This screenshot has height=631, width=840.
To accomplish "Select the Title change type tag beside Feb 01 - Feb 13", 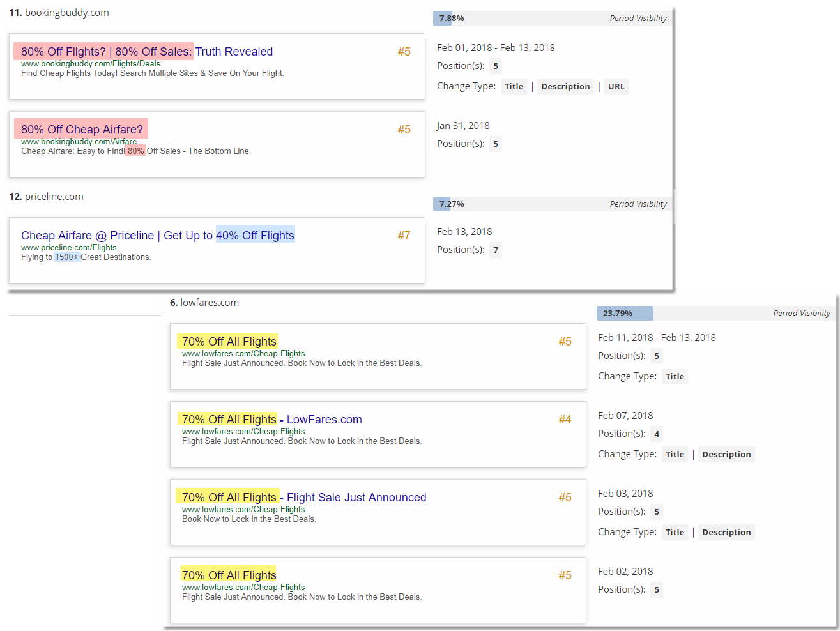I will pos(514,87).
